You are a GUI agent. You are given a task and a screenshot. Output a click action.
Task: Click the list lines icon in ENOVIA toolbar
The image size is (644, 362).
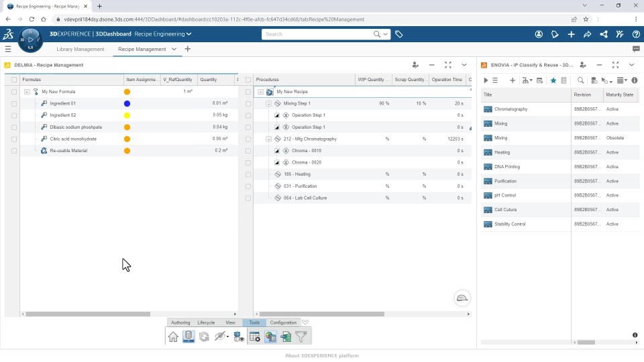(495, 80)
